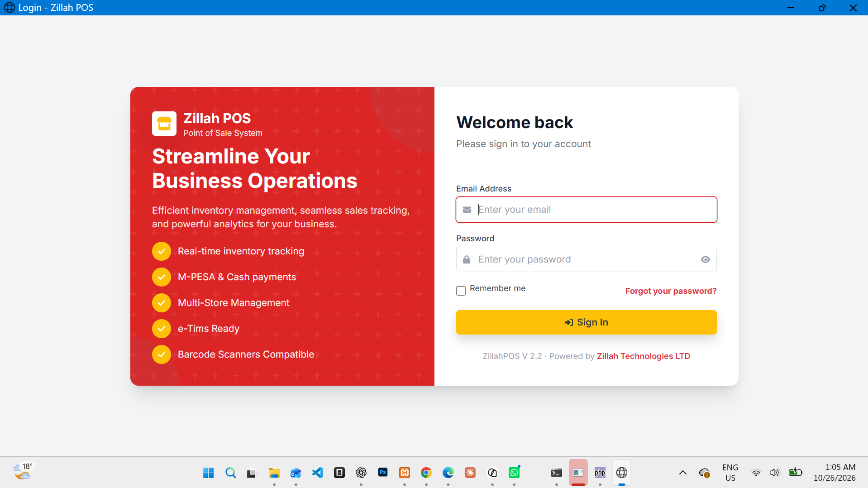
Task: Open the clock and date flyout
Action: (834, 473)
